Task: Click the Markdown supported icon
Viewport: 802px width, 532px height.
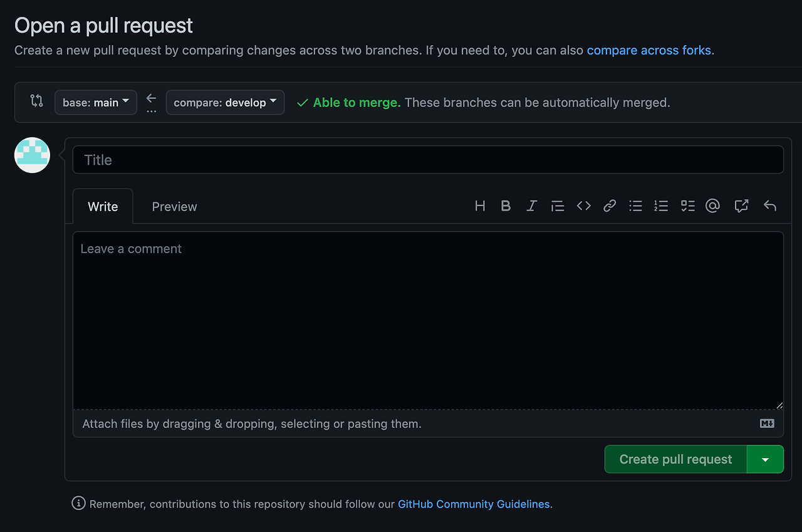Action: pyautogui.click(x=766, y=424)
